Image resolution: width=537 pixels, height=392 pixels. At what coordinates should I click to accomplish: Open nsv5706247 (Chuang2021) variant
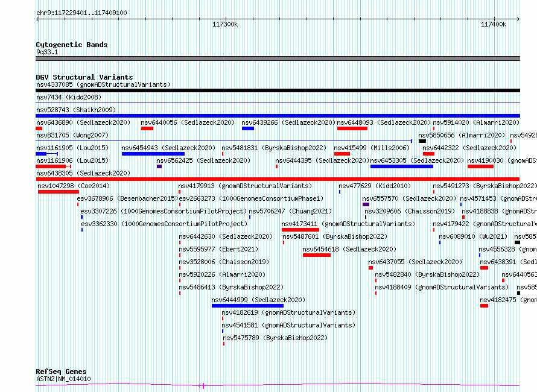pyautogui.click(x=290, y=211)
